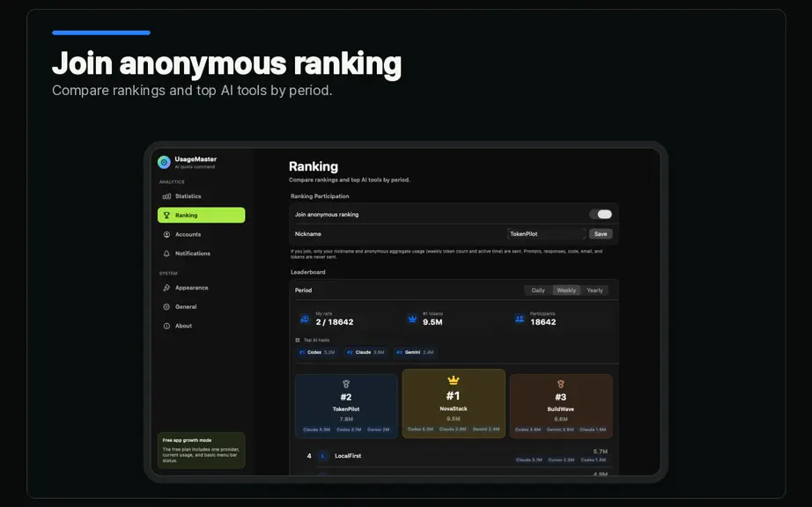The width and height of the screenshot is (812, 507).
Task: Click the 'Claude 3.1M' tag in the LocalFirst row
Action: [529, 459]
